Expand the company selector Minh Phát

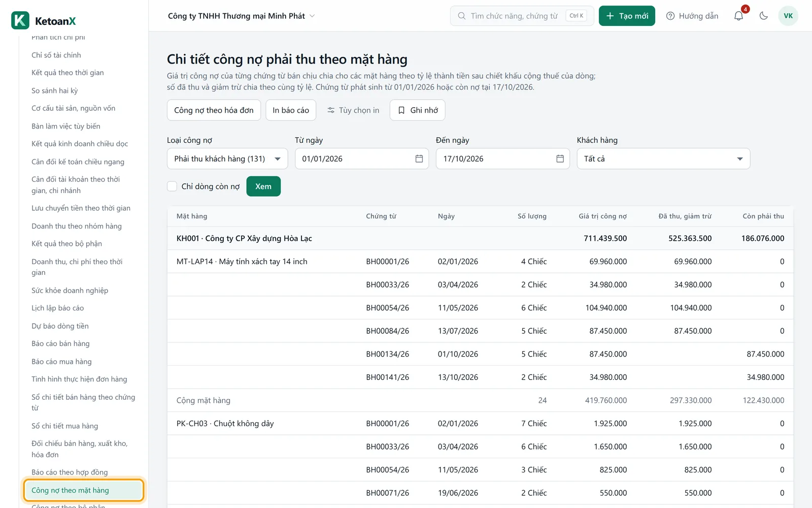[242, 16]
